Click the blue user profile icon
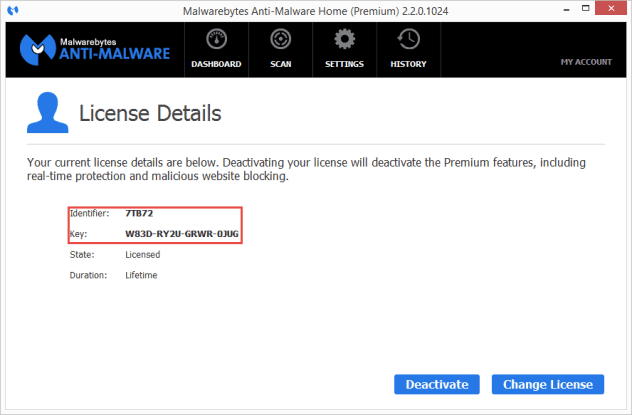This screenshot has width=632, height=415. (x=48, y=112)
